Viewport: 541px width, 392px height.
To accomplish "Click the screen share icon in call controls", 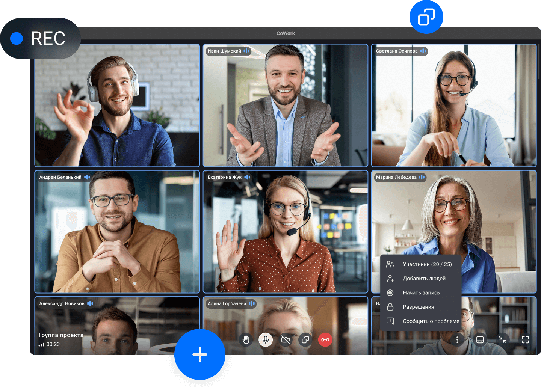I will [305, 340].
